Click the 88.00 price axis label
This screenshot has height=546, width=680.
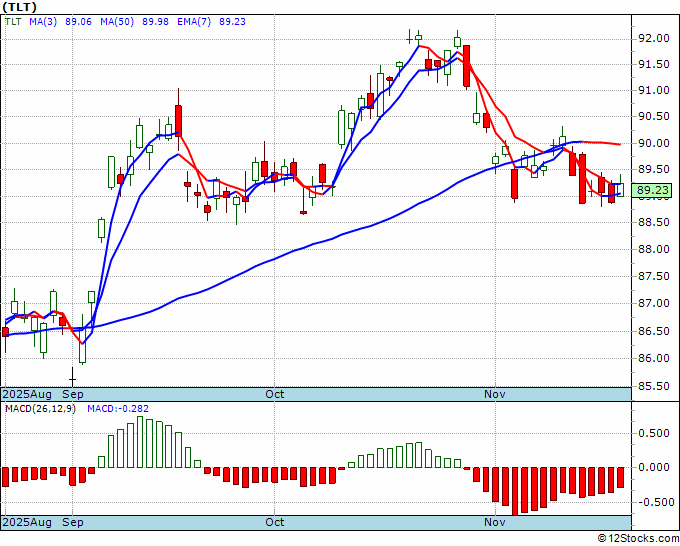(x=654, y=249)
